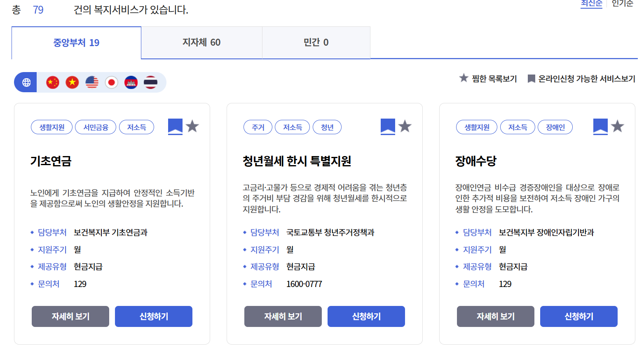This screenshot has height=350, width=644.
Task: Click the bookmark icon for 온라인신청 가능한 서비스보기
Action: click(x=532, y=78)
